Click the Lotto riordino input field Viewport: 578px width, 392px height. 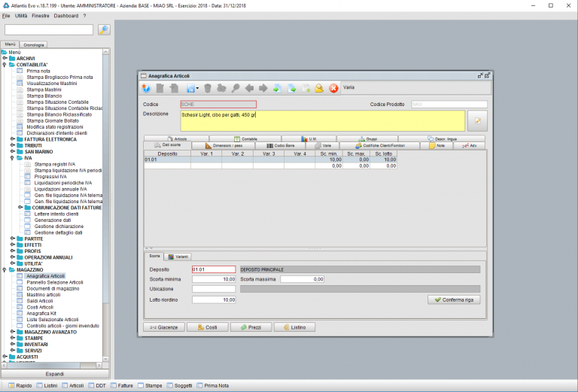[x=214, y=300]
